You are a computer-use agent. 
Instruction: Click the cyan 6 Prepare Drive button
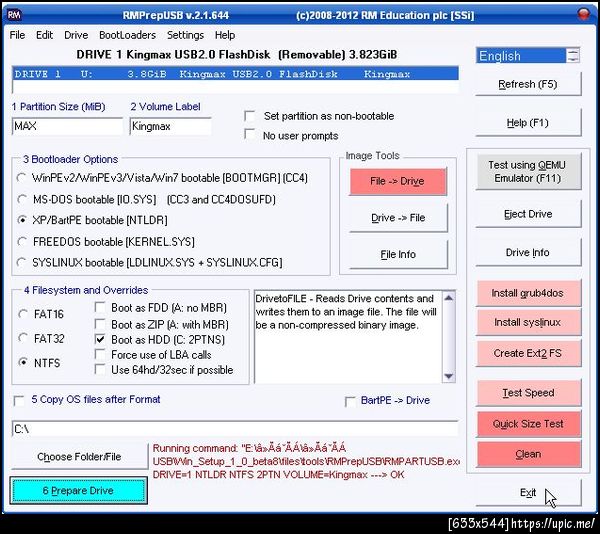click(78, 491)
